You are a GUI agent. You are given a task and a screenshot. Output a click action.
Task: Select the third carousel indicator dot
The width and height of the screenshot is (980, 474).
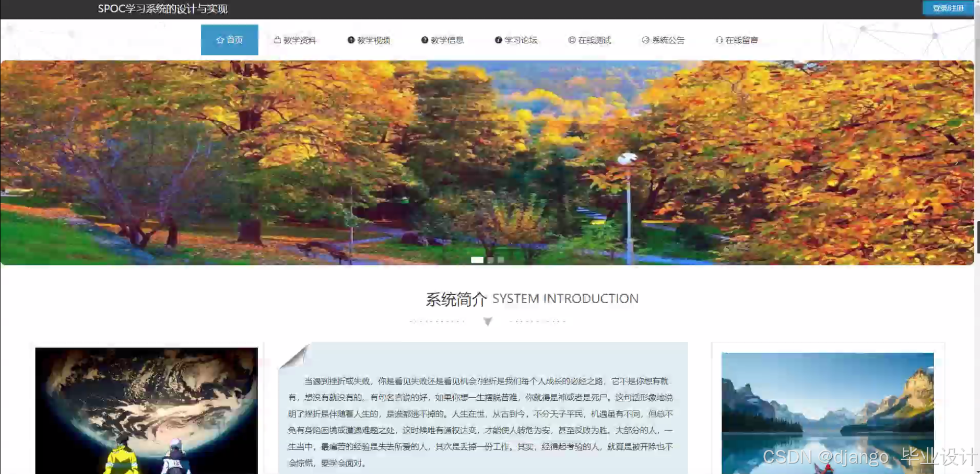500,259
